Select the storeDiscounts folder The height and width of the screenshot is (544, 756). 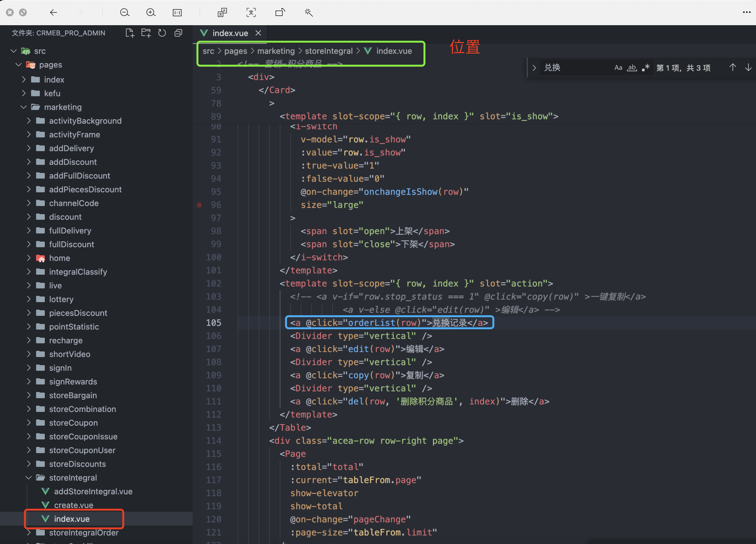[77, 464]
